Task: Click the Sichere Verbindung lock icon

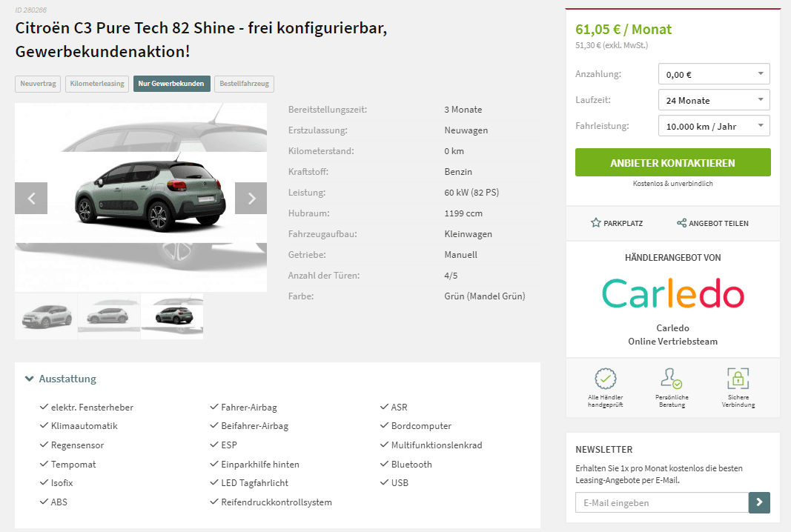Action: coord(738,378)
